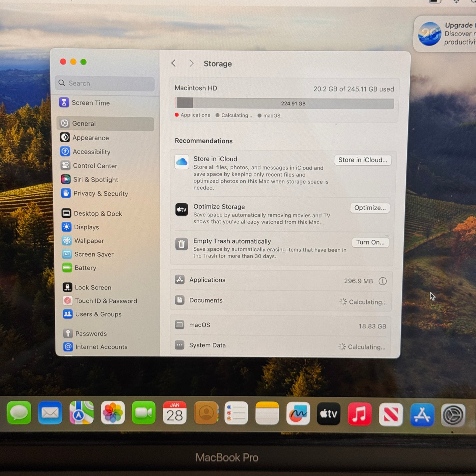Select General in the sidebar

tap(105, 124)
